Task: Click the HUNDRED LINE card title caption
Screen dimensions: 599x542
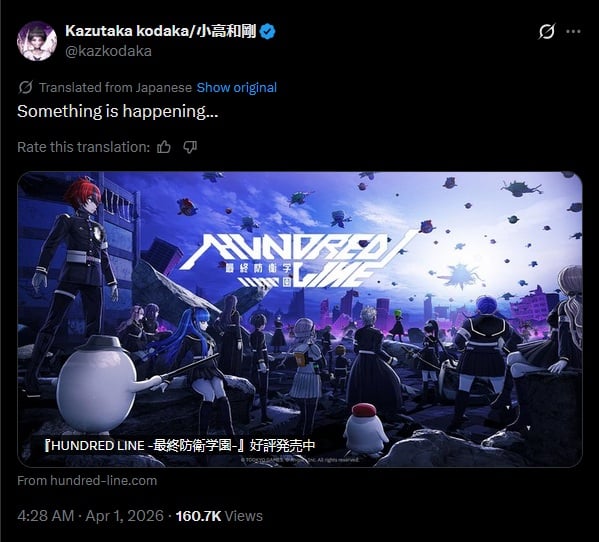Action: [180, 445]
